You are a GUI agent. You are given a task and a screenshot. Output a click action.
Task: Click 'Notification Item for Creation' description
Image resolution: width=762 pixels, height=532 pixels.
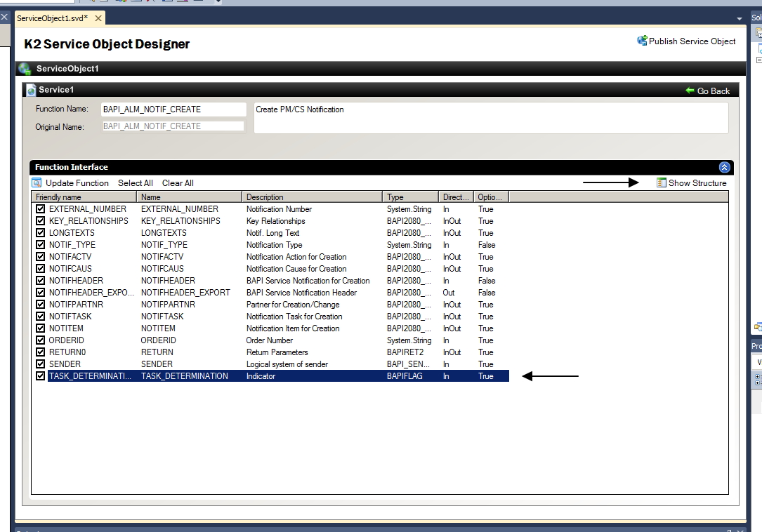(293, 328)
